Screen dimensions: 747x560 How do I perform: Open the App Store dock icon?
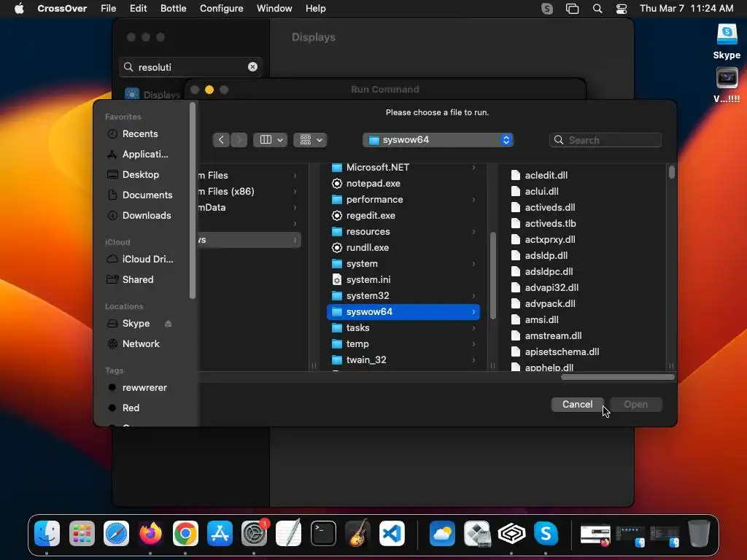(220, 533)
